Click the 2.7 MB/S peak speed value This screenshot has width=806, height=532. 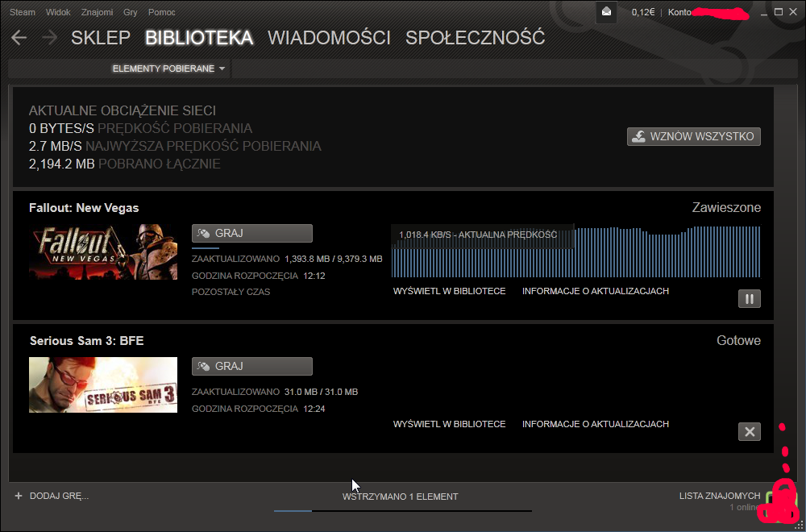coord(56,146)
